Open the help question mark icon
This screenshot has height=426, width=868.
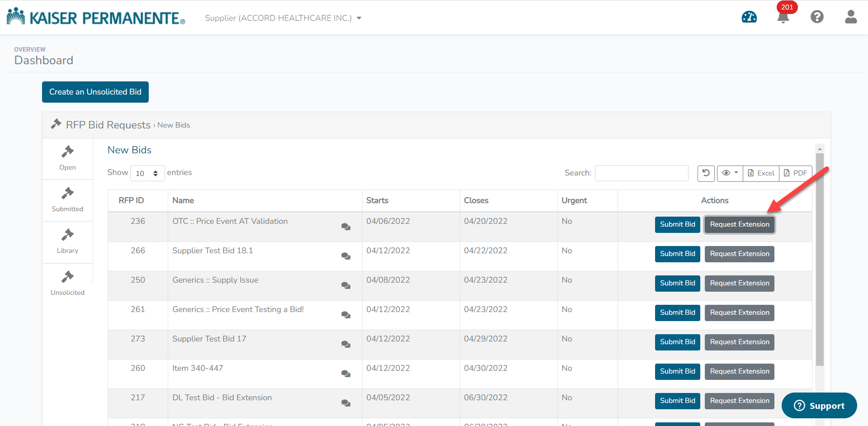[817, 17]
